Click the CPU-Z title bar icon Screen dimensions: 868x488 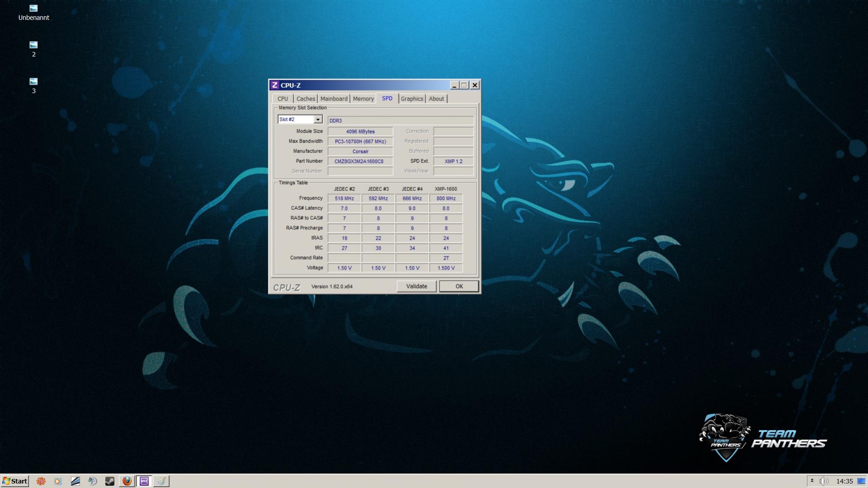point(275,85)
